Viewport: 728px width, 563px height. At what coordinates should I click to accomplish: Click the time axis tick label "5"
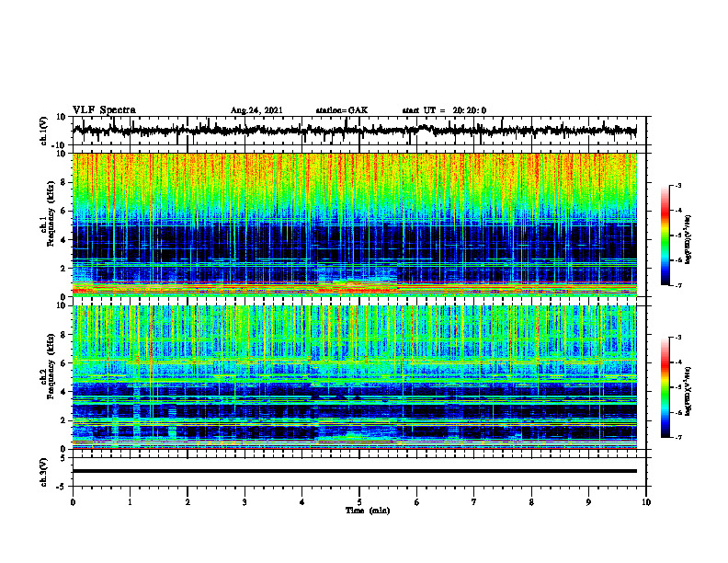pos(359,502)
